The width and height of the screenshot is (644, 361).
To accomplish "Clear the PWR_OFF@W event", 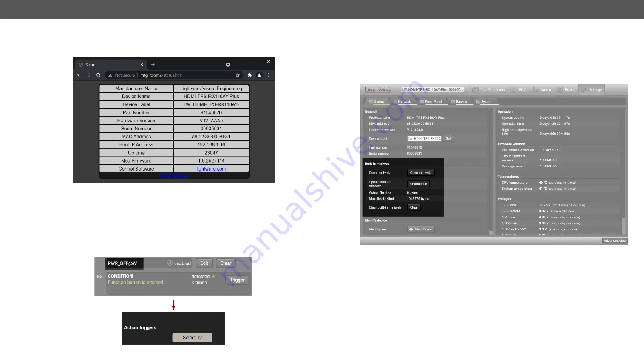I will click(x=226, y=263).
